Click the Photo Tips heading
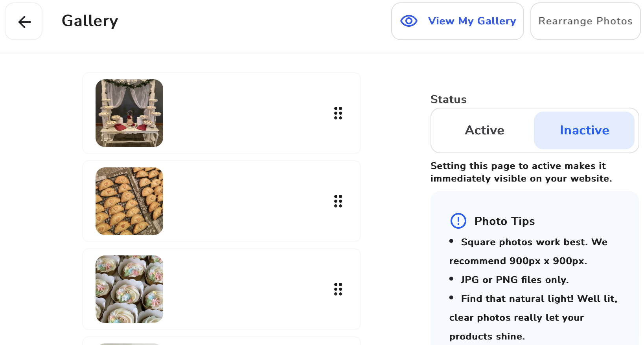This screenshot has width=644, height=345. pyautogui.click(x=504, y=221)
